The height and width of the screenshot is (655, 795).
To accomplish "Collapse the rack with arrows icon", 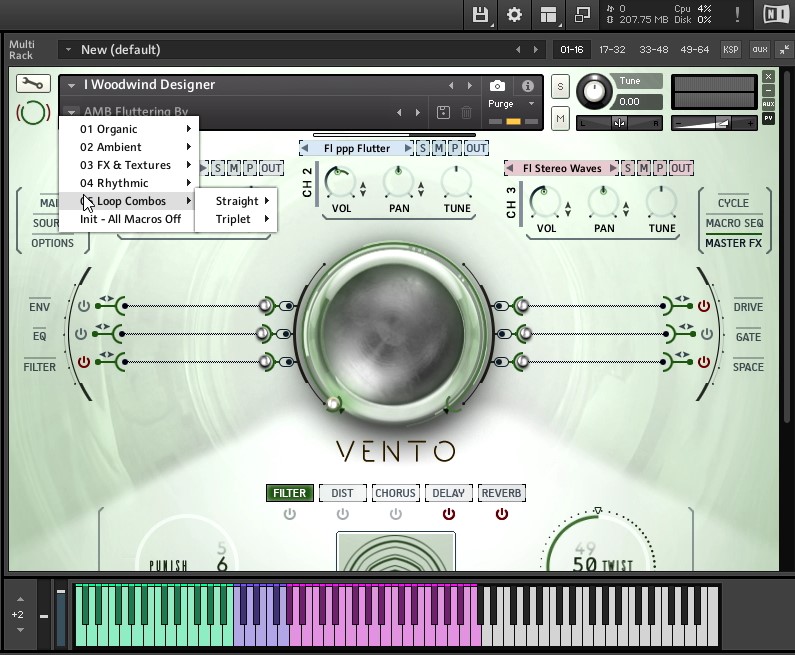I will (x=784, y=49).
